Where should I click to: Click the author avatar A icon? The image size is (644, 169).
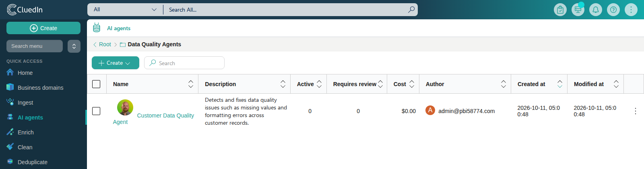430,110
